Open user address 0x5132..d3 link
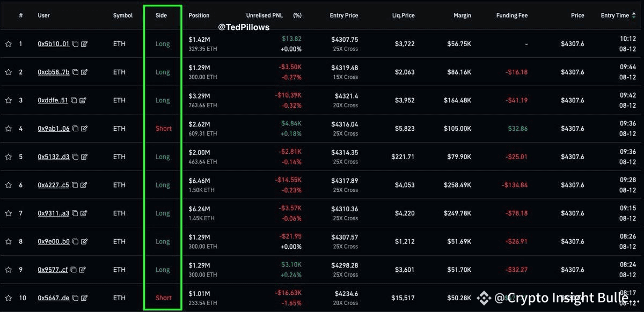 pyautogui.click(x=53, y=157)
